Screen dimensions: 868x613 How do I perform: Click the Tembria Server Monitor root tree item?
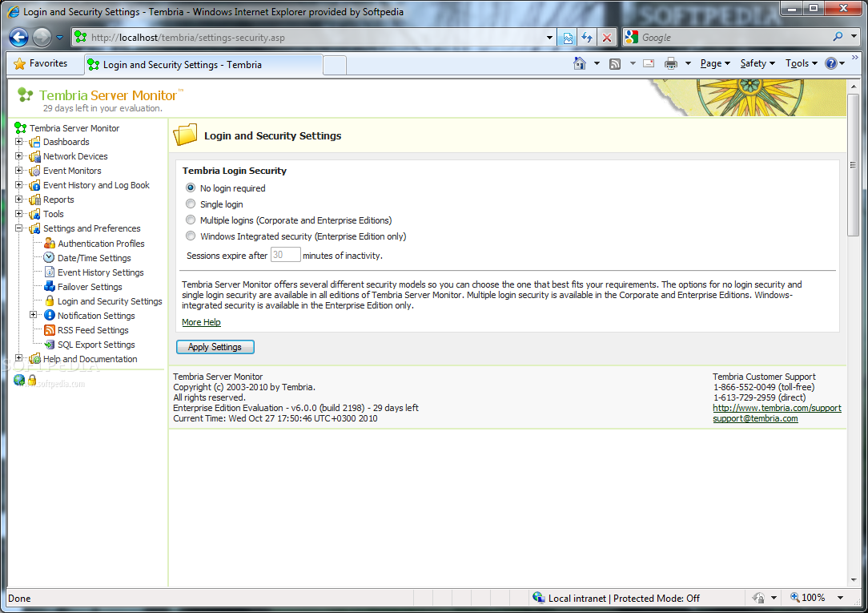[74, 128]
